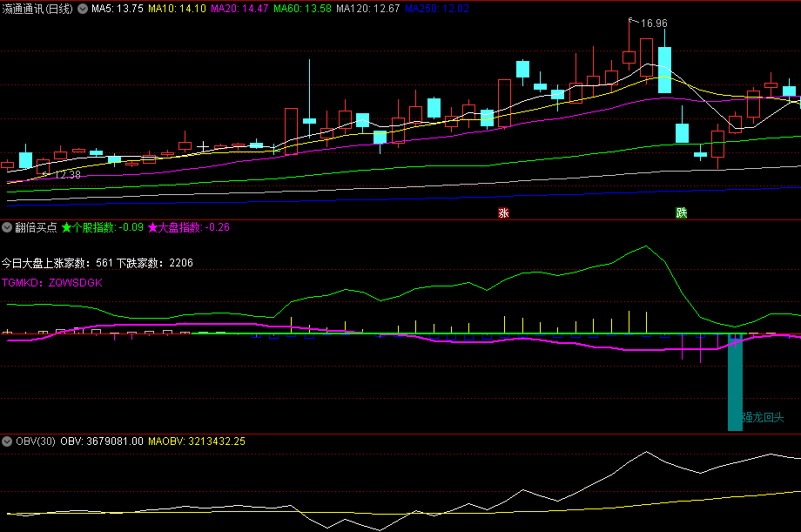Click the 12.38 low price label
This screenshot has height=532, width=801.
pos(67,175)
